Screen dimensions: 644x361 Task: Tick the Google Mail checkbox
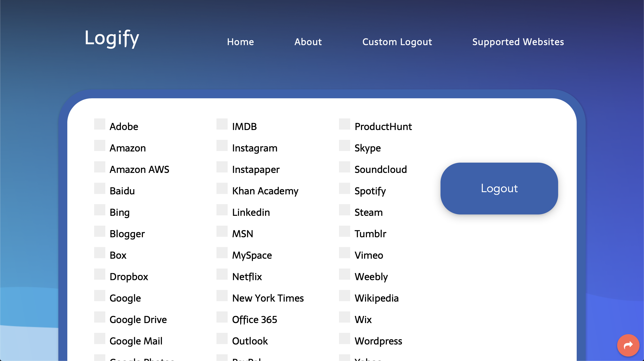(x=100, y=339)
